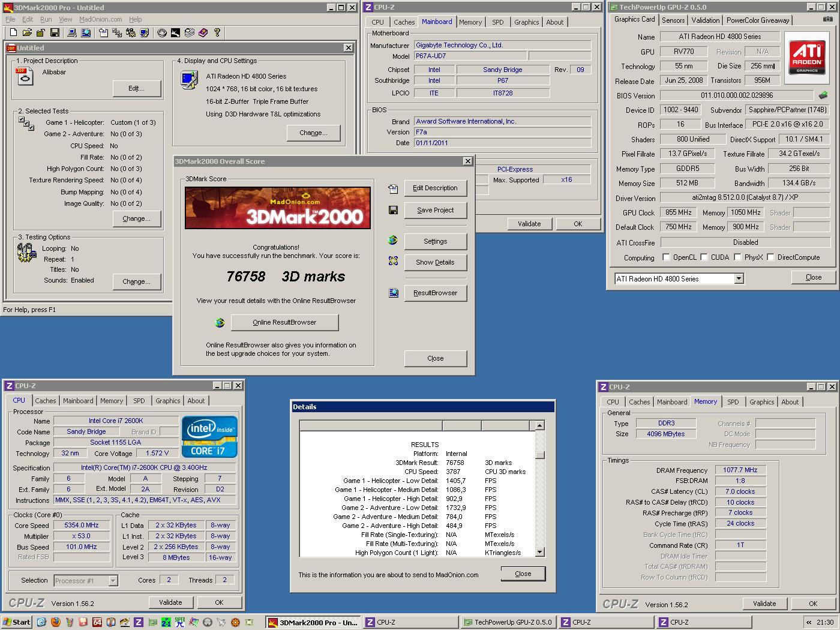
Task: Switch to Sensors tab in GPU-Z
Action: [673, 20]
